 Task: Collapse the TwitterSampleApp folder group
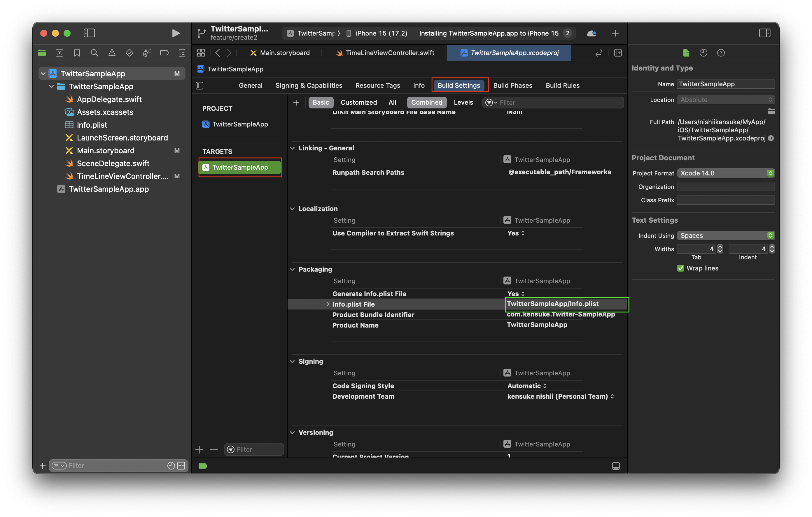(x=51, y=86)
